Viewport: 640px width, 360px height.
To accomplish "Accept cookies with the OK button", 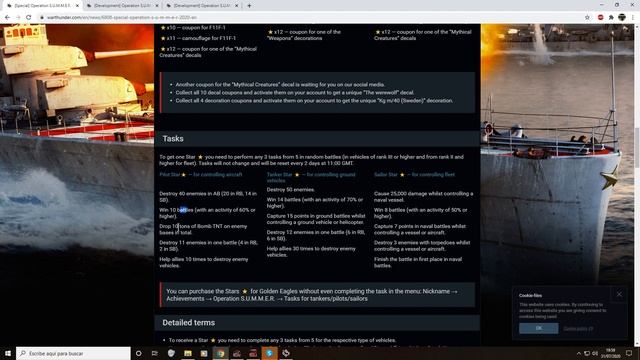I will coord(538,328).
